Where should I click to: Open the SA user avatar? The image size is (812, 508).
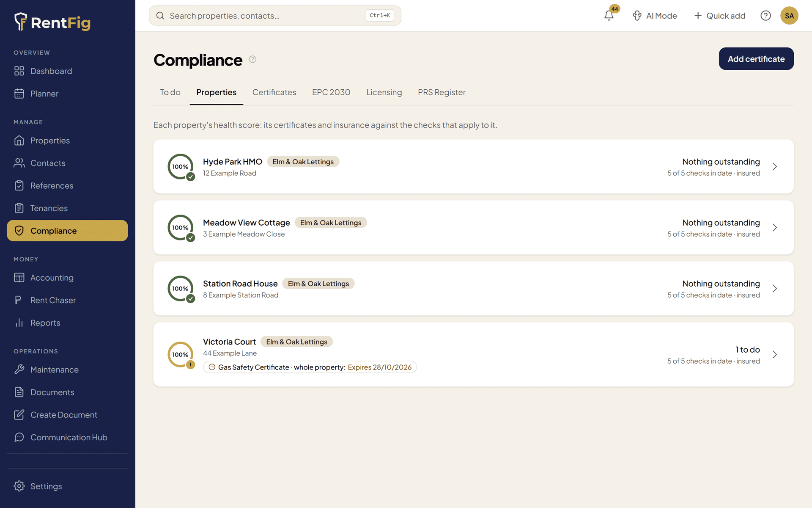[x=789, y=16]
